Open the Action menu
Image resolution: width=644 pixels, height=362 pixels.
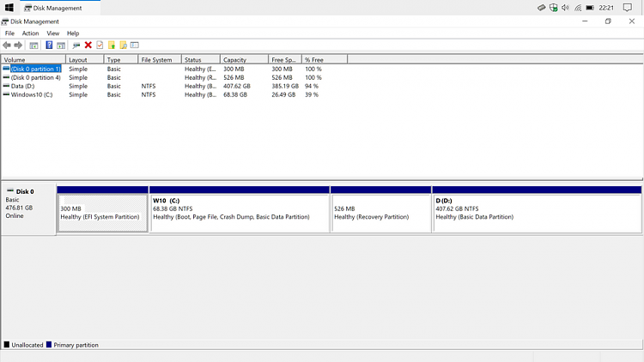coord(30,33)
